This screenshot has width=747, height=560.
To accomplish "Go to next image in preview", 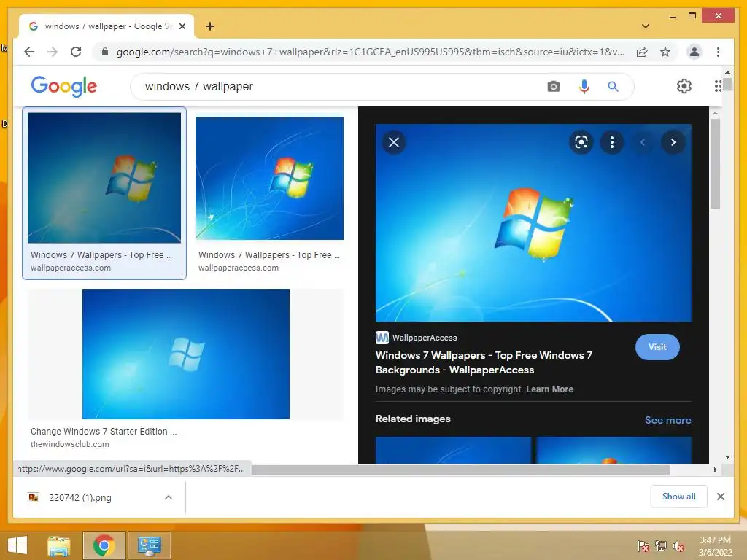I will coord(673,142).
